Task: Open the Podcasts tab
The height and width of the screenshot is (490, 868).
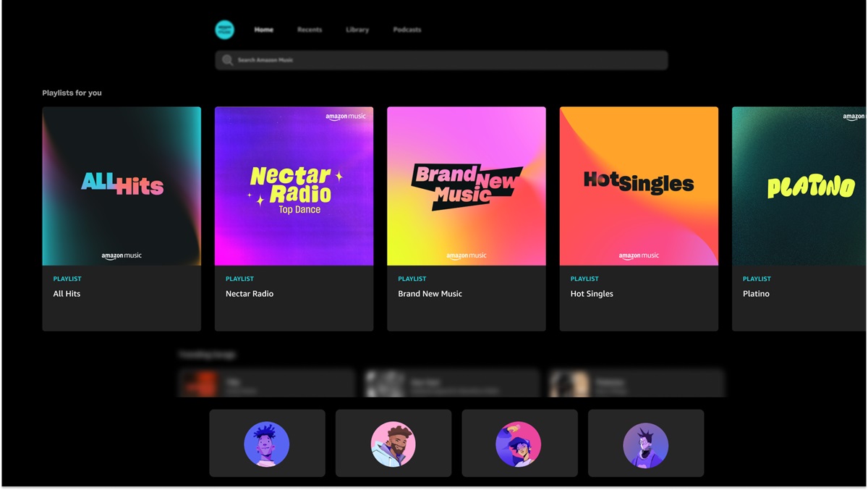Action: (x=407, y=30)
